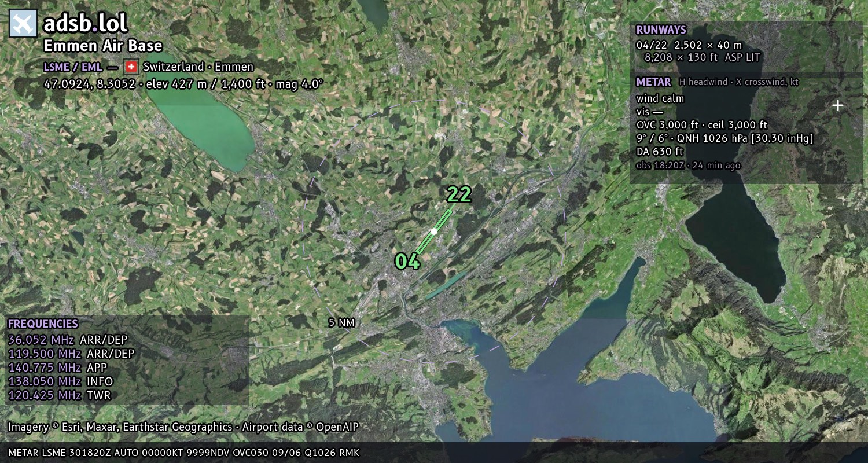Screen dimensions: 868x463
Task: Click the wind calm reading
Action: coord(660,98)
